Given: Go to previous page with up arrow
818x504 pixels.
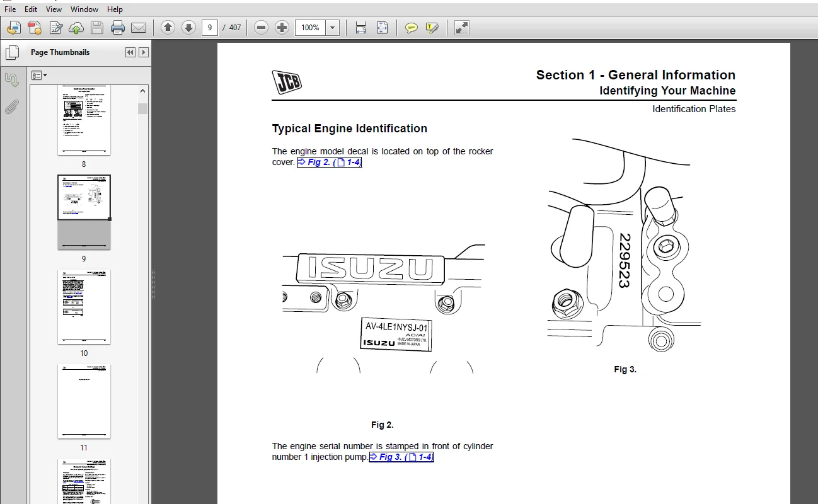Looking at the screenshot, I should point(168,28).
